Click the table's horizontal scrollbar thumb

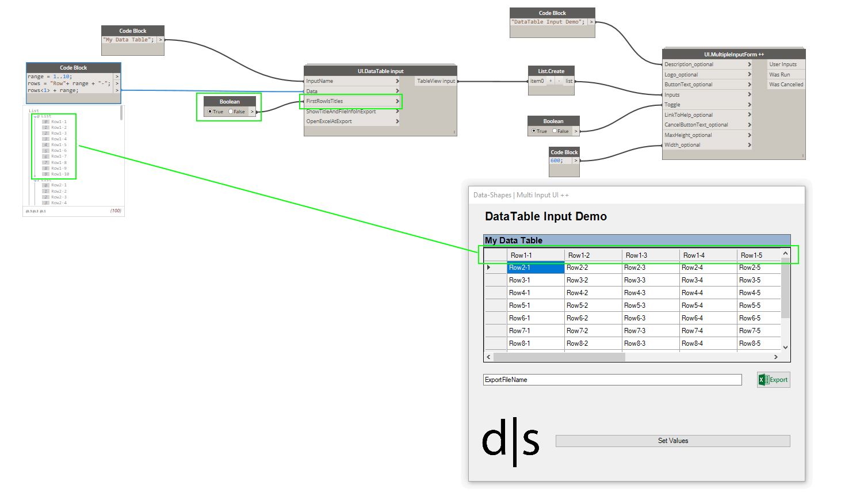(x=559, y=357)
